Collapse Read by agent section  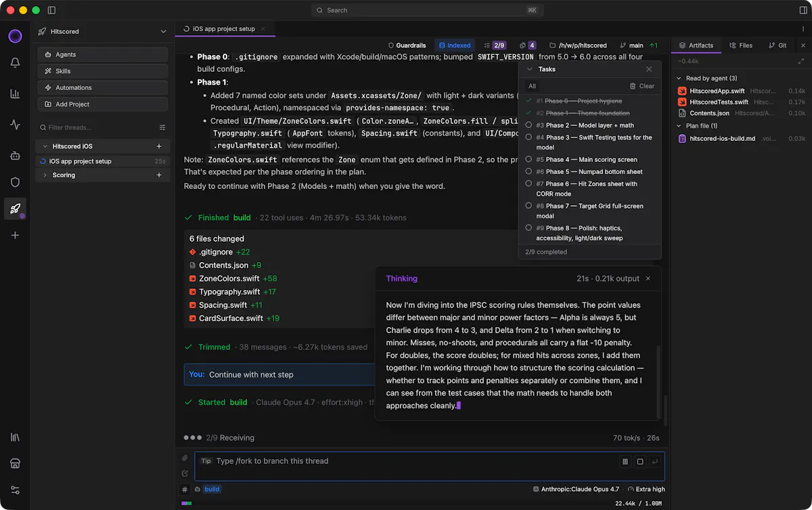[x=679, y=79]
